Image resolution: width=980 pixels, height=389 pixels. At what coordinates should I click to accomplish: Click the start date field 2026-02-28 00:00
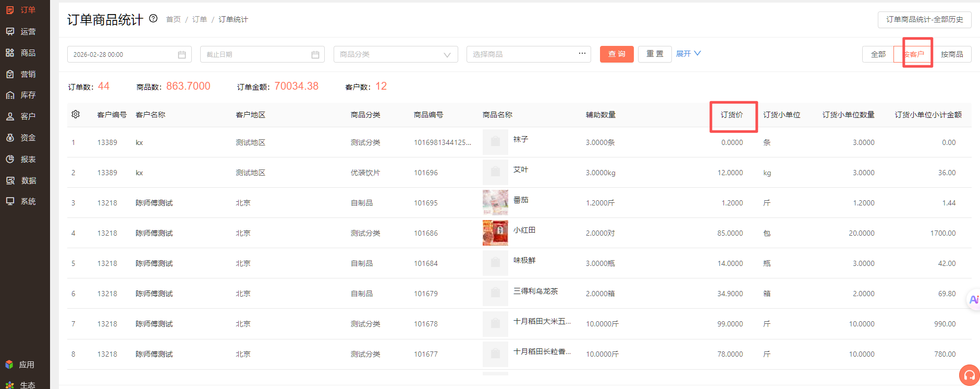[129, 54]
